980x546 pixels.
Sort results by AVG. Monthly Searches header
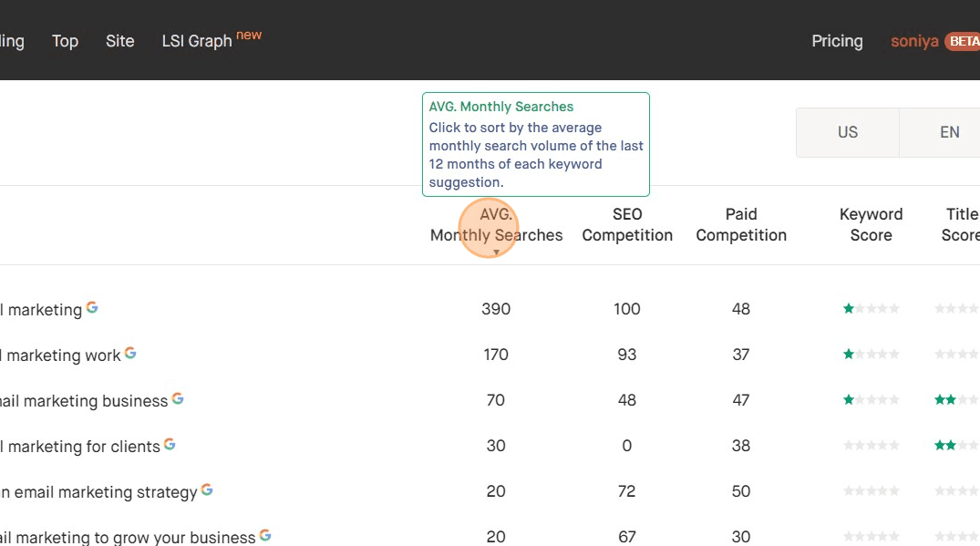(x=495, y=224)
